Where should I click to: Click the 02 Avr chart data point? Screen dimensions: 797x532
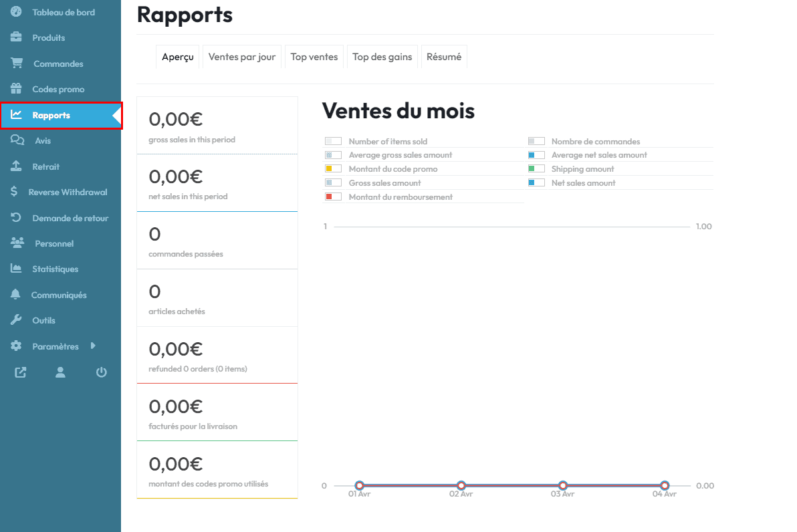[461, 485]
